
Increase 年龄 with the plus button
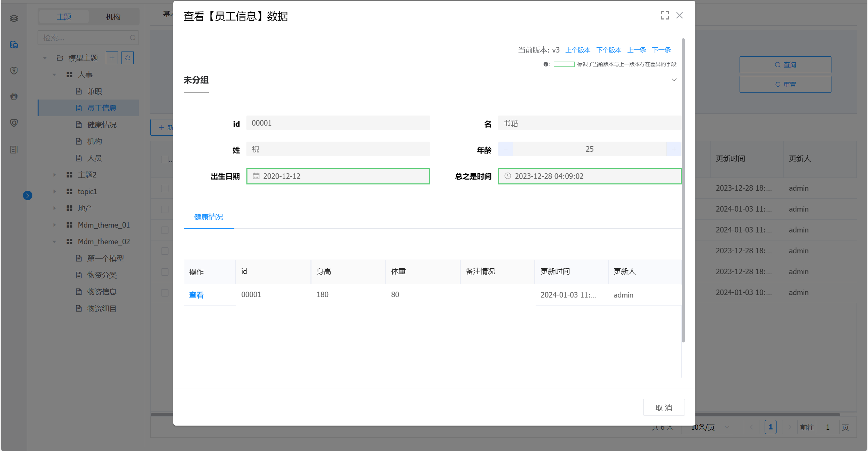(x=674, y=149)
